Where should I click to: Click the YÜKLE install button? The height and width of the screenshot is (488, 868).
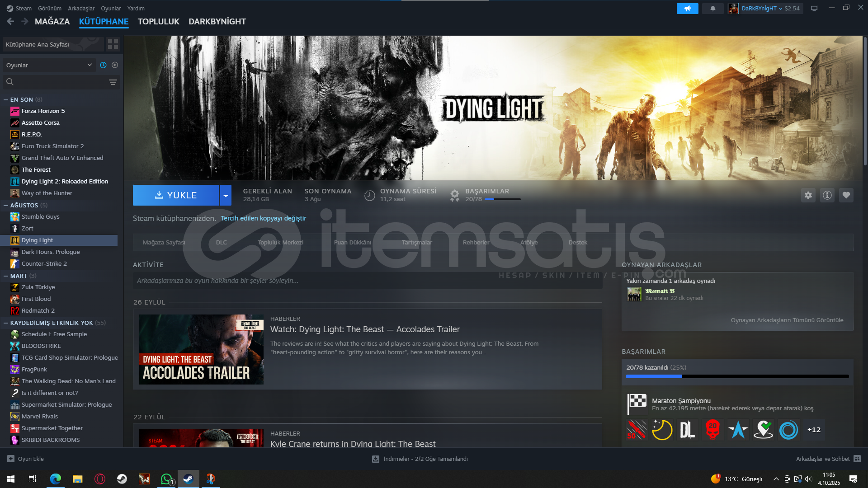(x=176, y=195)
